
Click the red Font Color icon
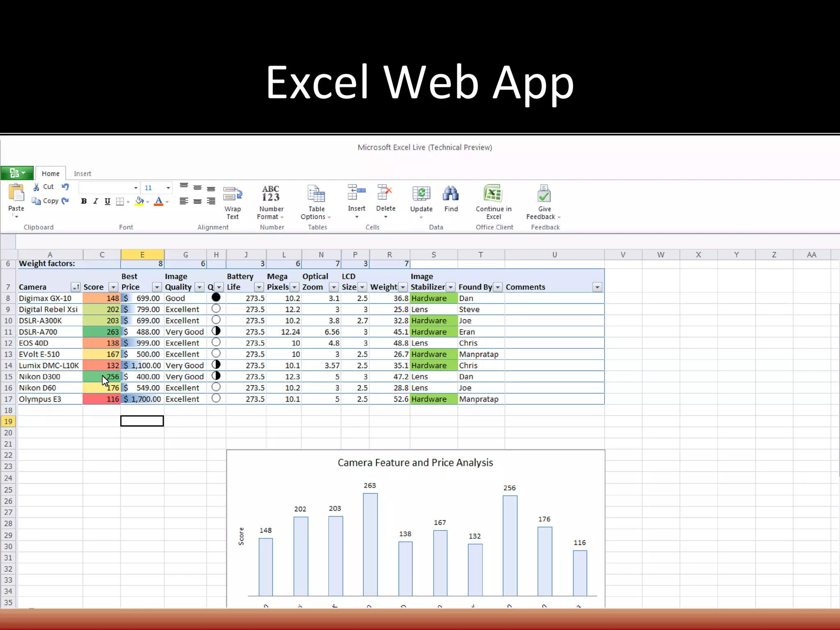[159, 201]
